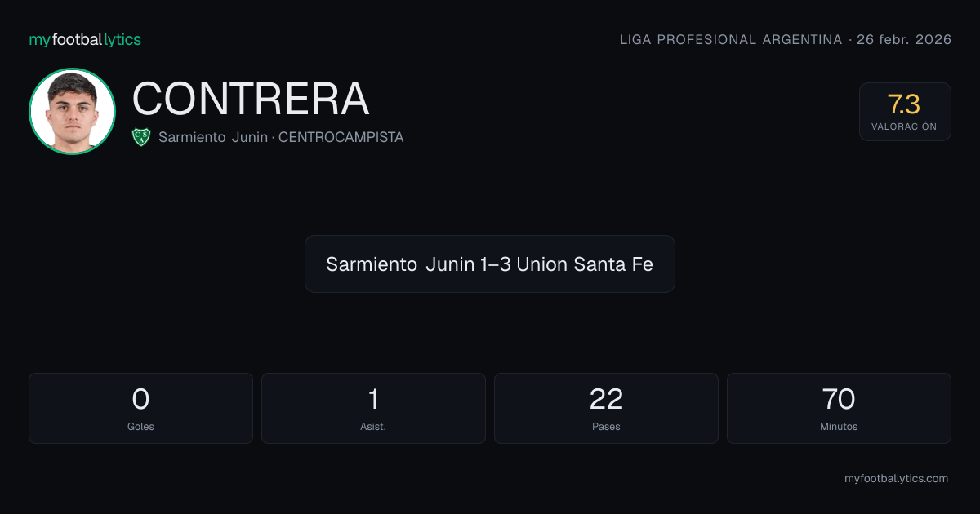Click the number 0 in Goles
Screen dimensions: 980x514
[140, 399]
